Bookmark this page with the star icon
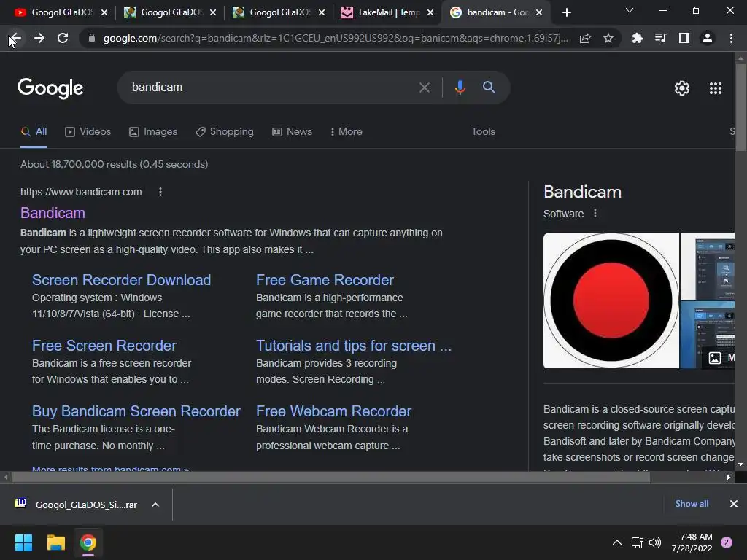 pyautogui.click(x=608, y=38)
